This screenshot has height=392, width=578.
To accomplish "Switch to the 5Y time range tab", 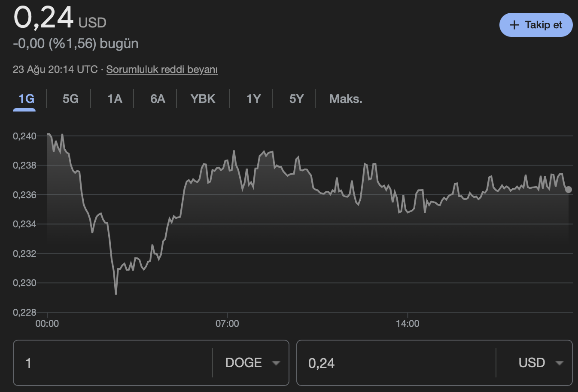I will 296,99.
